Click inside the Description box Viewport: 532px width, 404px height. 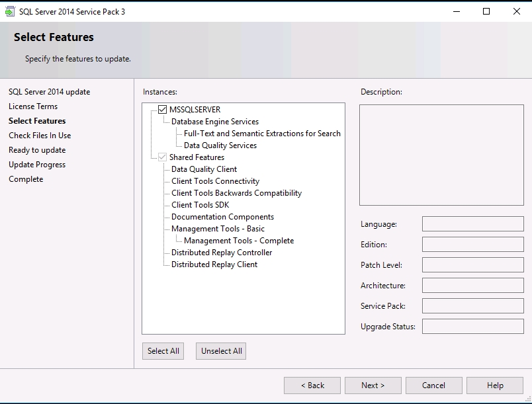coord(442,155)
